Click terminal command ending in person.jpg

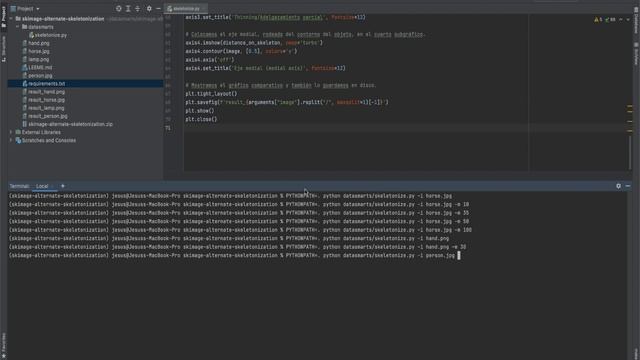(x=232, y=256)
